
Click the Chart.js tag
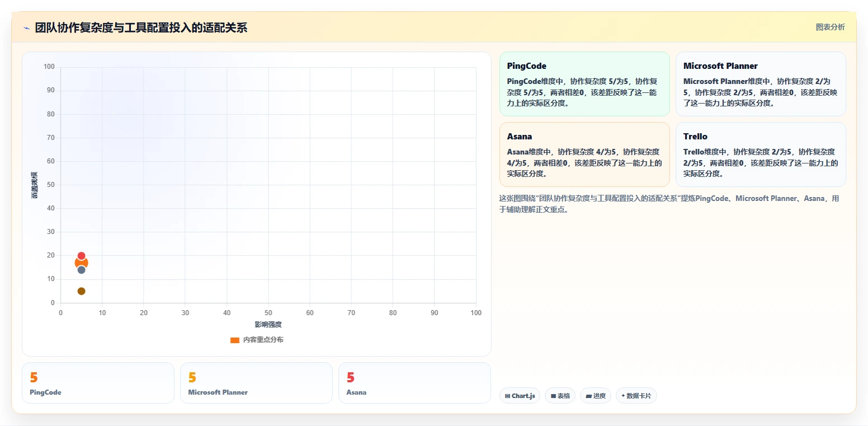[520, 396]
